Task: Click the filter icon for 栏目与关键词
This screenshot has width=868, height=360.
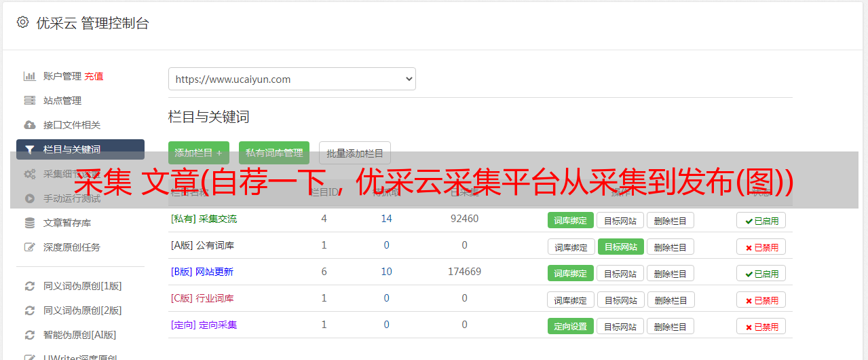Action: (x=29, y=149)
